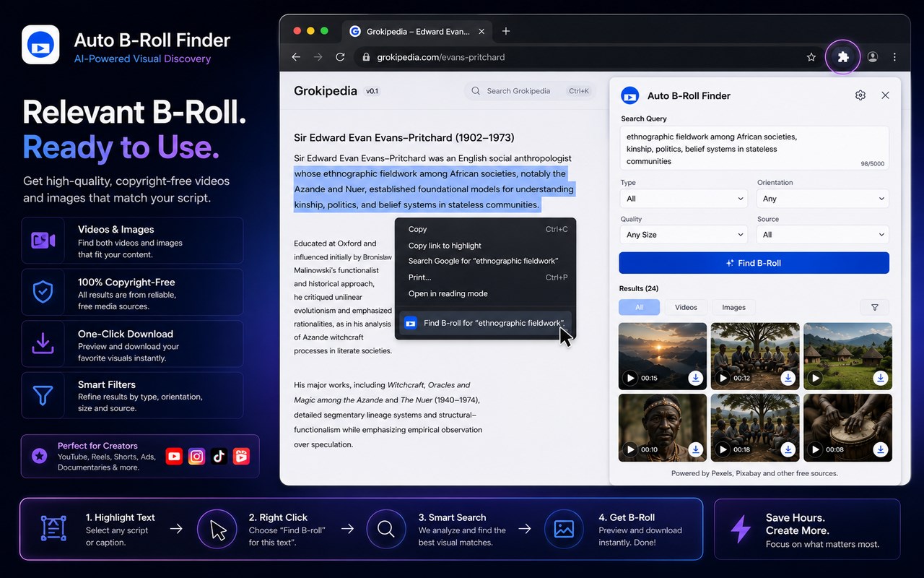
Task: Reload the Grokipedia page
Action: pyautogui.click(x=341, y=57)
